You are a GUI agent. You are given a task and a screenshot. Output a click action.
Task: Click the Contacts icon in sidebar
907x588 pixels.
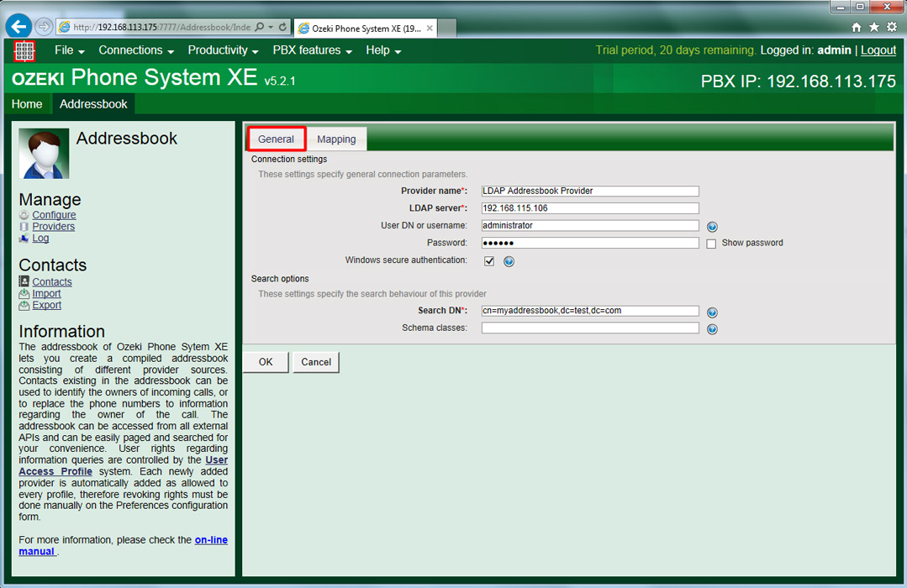point(24,281)
